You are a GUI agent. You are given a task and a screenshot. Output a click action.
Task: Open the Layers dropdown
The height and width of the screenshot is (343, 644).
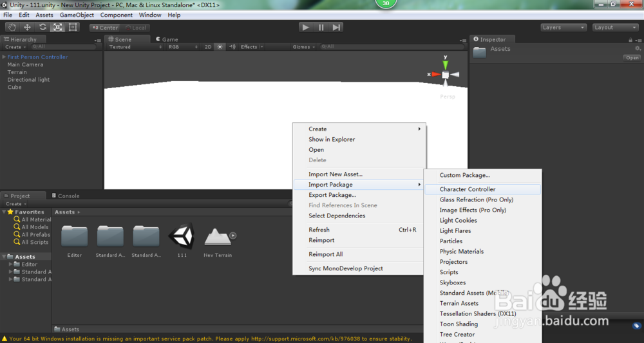[x=563, y=28]
